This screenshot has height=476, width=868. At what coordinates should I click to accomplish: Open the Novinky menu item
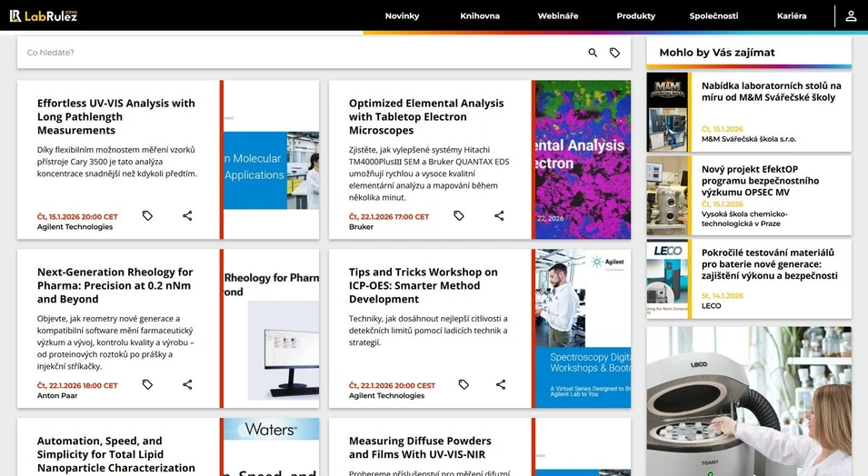(402, 16)
